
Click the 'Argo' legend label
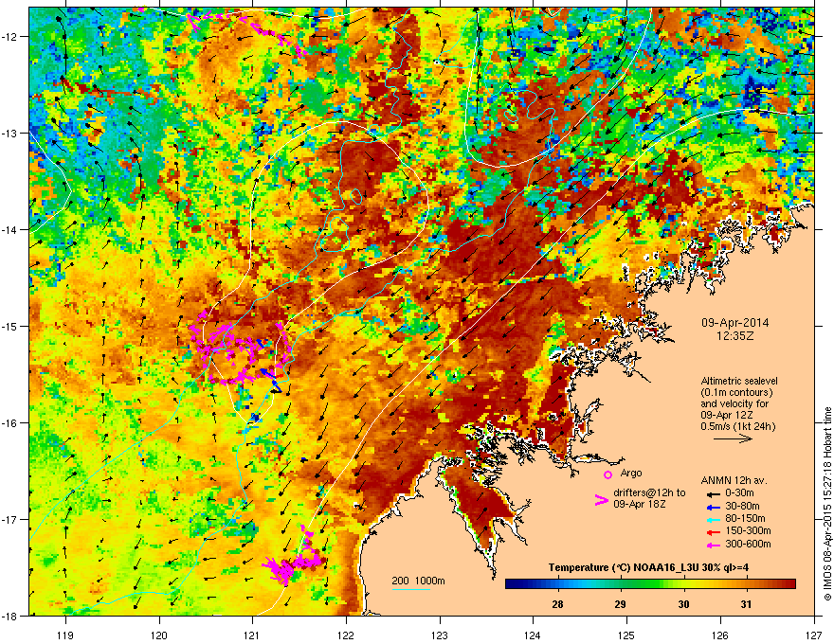coord(631,473)
